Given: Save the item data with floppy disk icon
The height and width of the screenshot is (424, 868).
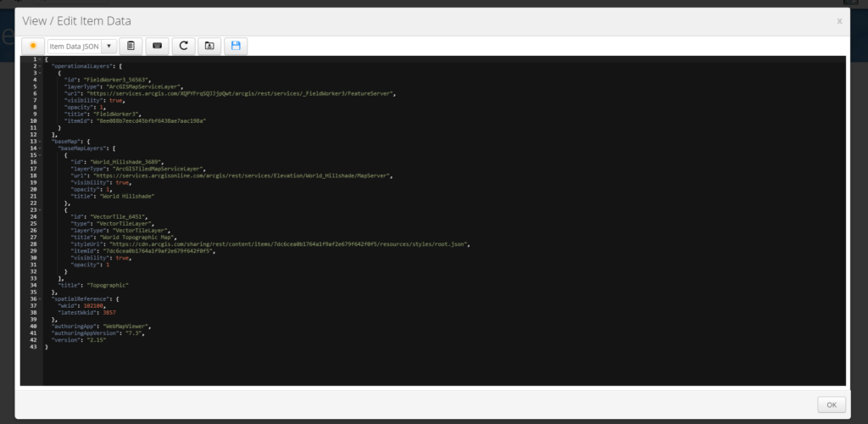Looking at the screenshot, I should click(x=236, y=46).
